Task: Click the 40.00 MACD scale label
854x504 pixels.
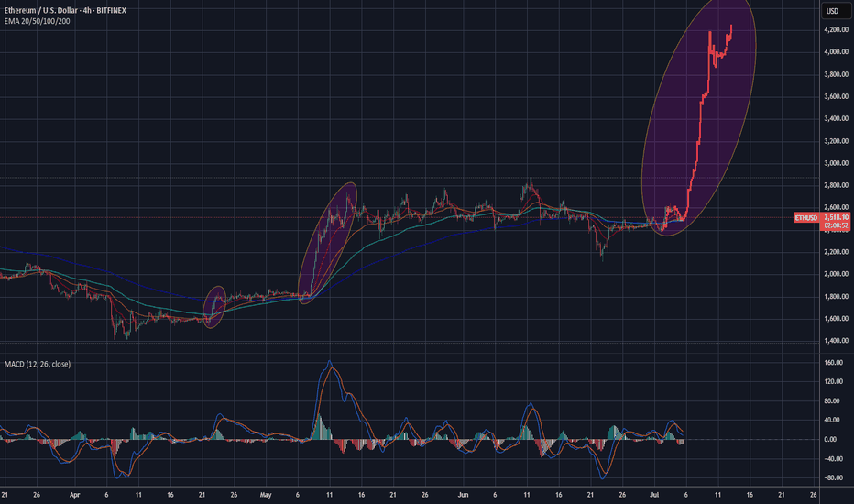Action: [832, 420]
